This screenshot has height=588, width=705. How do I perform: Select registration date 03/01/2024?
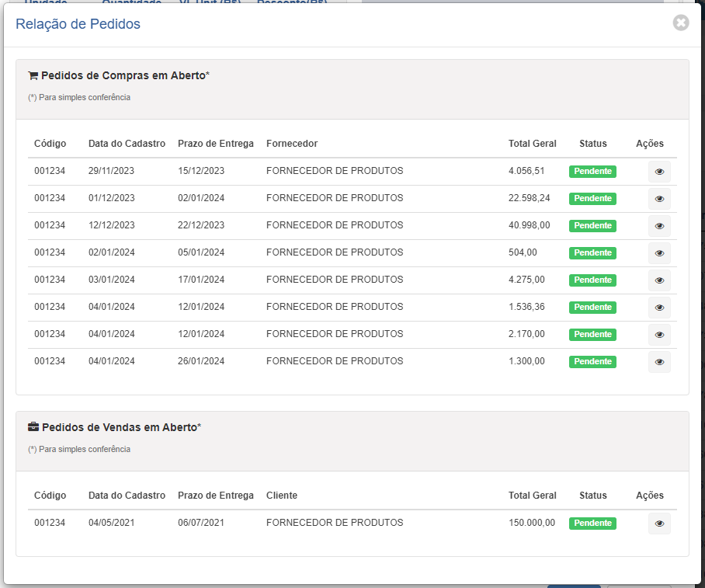coord(112,280)
